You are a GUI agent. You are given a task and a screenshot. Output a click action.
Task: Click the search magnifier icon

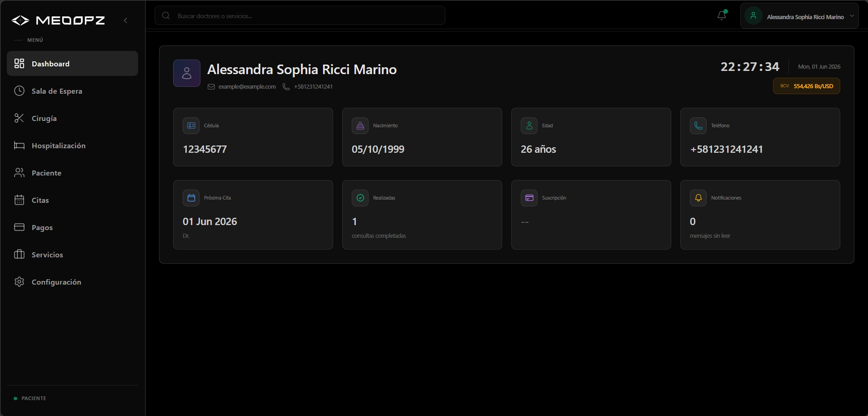(166, 15)
